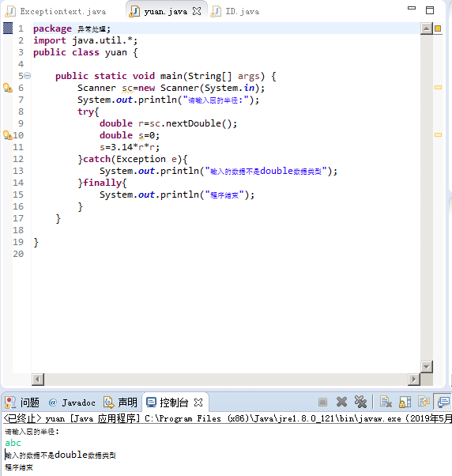Image resolution: width=452 pixels, height=476 pixels.
Task: Click the underlined variable 'sc' on line 6
Action: [127, 88]
